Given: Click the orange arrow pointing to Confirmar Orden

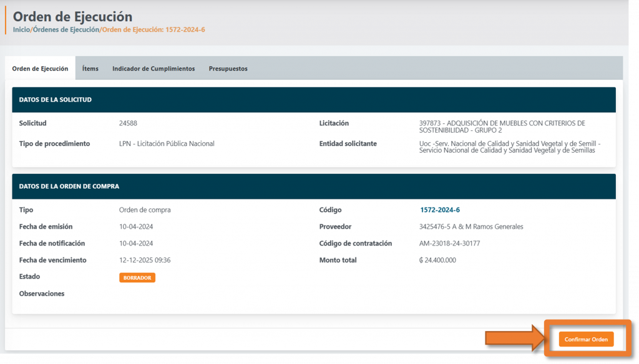Looking at the screenshot, I should click(512, 338).
